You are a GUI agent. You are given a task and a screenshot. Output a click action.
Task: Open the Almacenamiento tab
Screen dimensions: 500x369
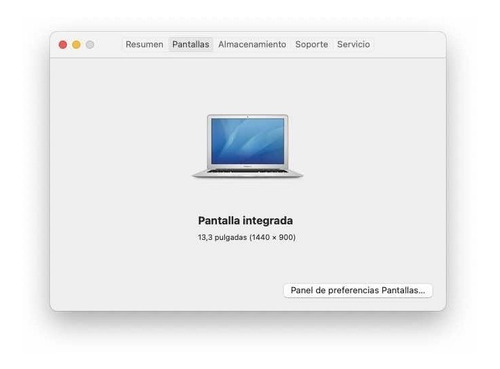coord(252,44)
